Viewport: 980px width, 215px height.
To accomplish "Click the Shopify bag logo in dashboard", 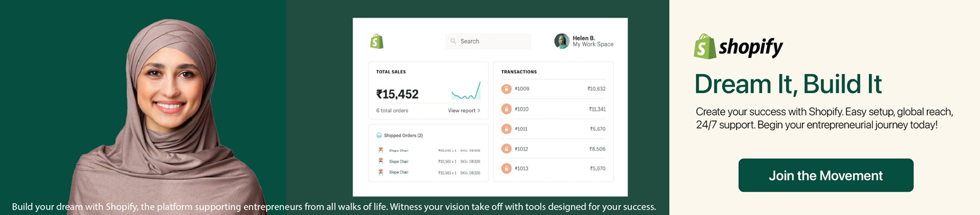I will [377, 41].
